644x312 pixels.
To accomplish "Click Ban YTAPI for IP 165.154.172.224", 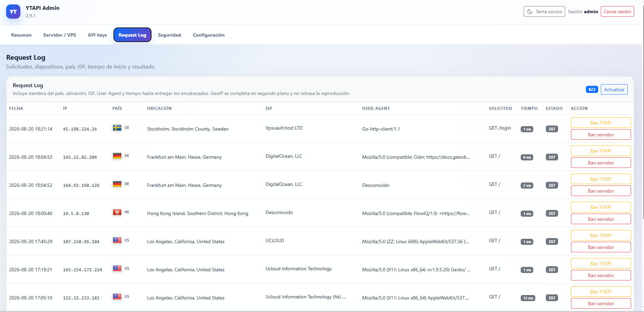I will [x=601, y=264].
